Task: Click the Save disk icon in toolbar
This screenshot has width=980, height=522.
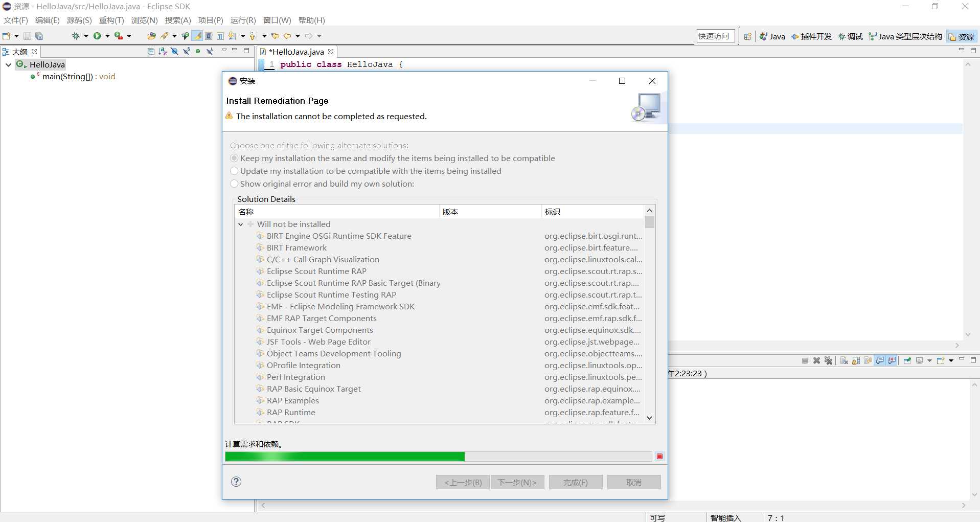Action: click(x=27, y=36)
